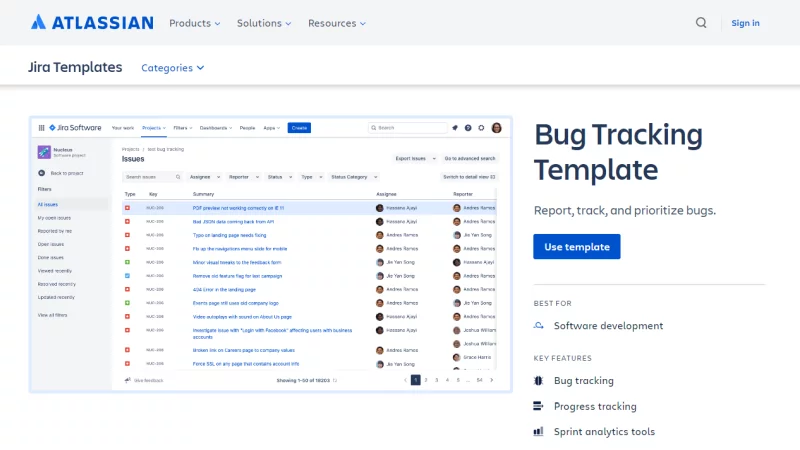Select All issues in the Filters sidebar
Viewport: 800px width, 450px height.
click(x=48, y=204)
